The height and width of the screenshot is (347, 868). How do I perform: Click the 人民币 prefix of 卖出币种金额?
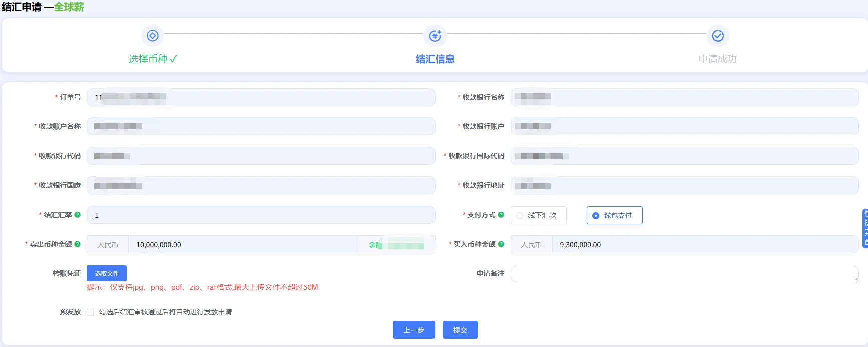(x=108, y=245)
